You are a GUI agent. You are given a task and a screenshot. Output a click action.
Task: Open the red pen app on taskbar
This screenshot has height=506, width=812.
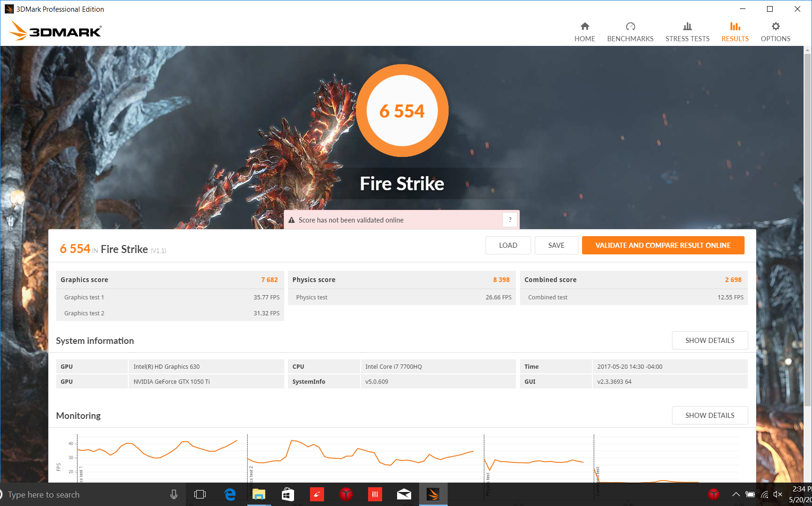coord(317,494)
